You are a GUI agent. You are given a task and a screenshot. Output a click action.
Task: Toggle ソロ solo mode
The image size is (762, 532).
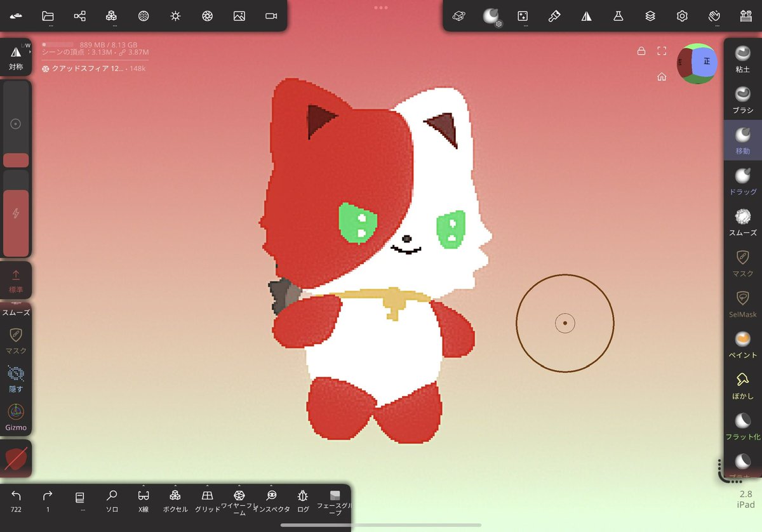coord(112,501)
